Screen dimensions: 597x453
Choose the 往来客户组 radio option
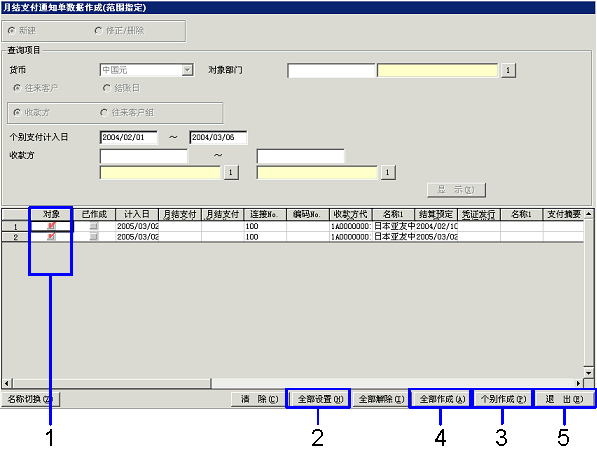point(104,113)
